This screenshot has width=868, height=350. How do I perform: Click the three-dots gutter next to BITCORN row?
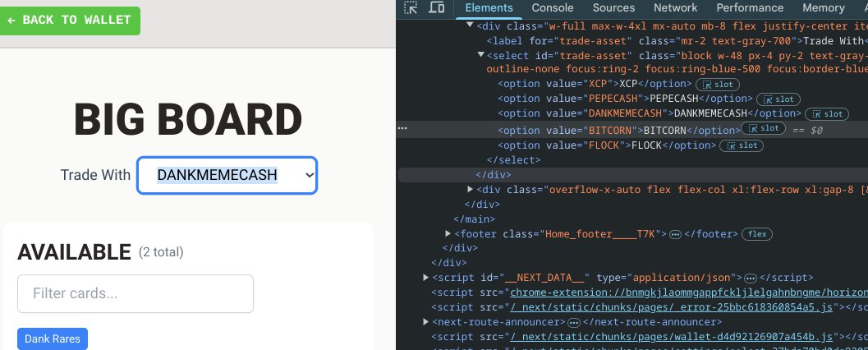(402, 128)
